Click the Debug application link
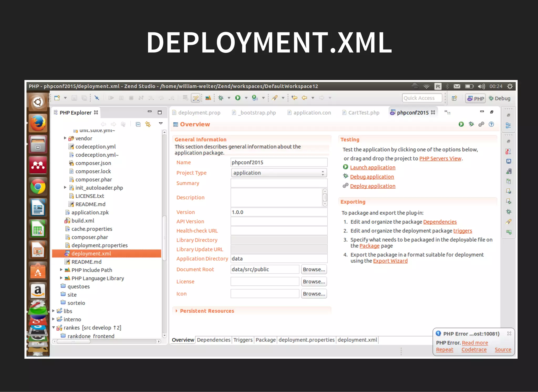 click(372, 177)
